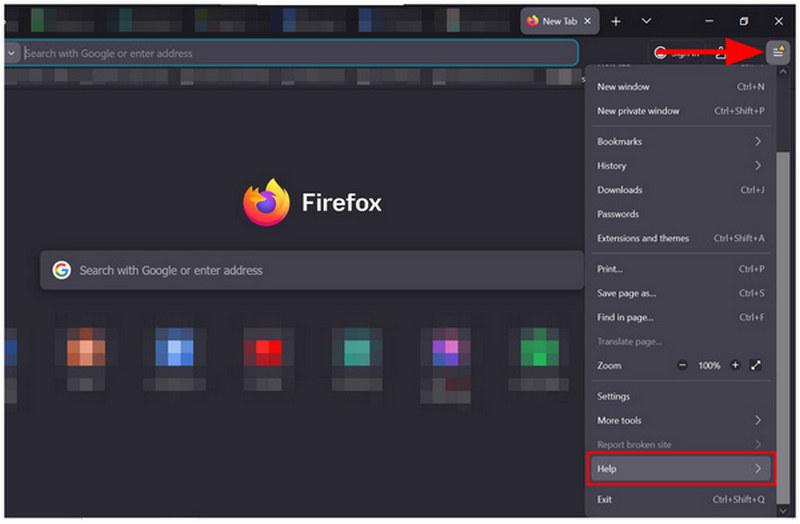
Task: Reset zoom via 100% label
Action: pos(709,365)
